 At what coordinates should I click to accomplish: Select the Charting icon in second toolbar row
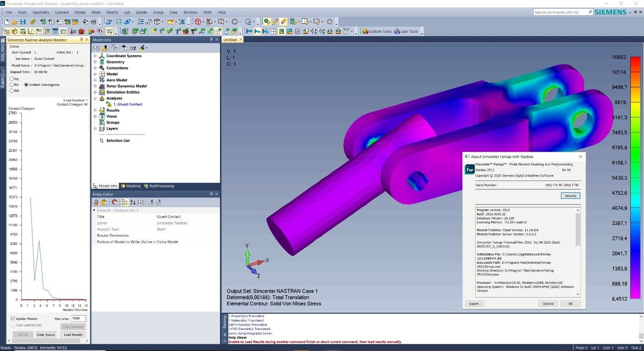click(x=31, y=31)
